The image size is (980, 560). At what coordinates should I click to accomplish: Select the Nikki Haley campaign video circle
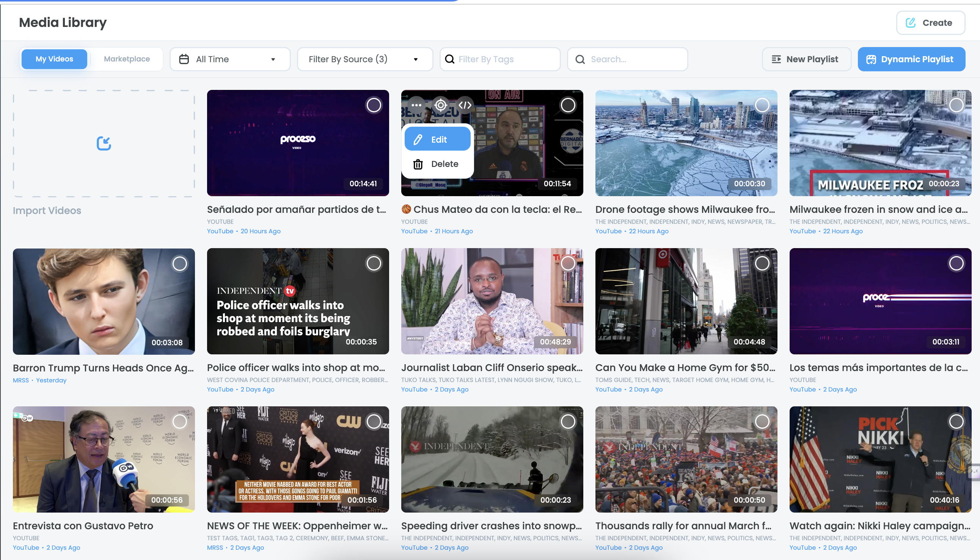click(956, 422)
